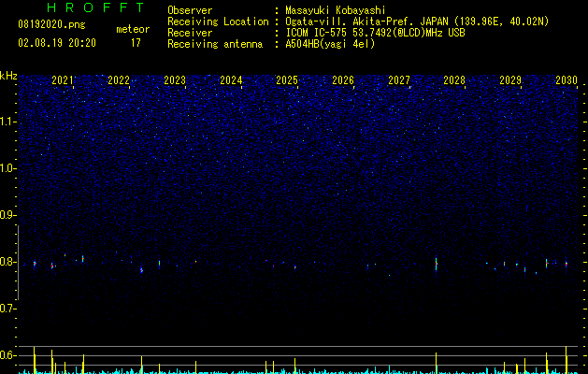Click the "Observer" field label
Viewport: 588px width, 374px height.
(x=190, y=10)
